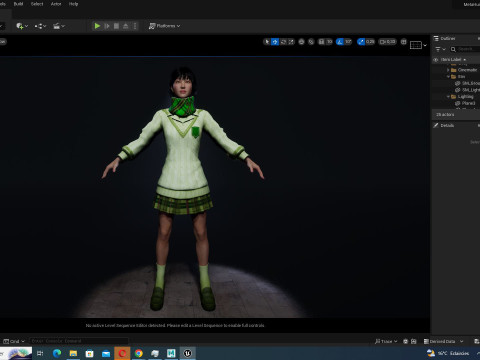This screenshot has height=360, width=480.
Task: Activate the Rotate gizmo tool
Action: [x=283, y=42]
